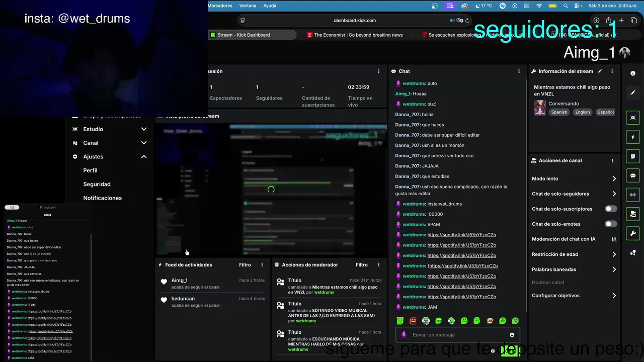Open Filtro in Feed de actividades
Image resolution: width=644 pixels, height=362 pixels.
[245, 265]
